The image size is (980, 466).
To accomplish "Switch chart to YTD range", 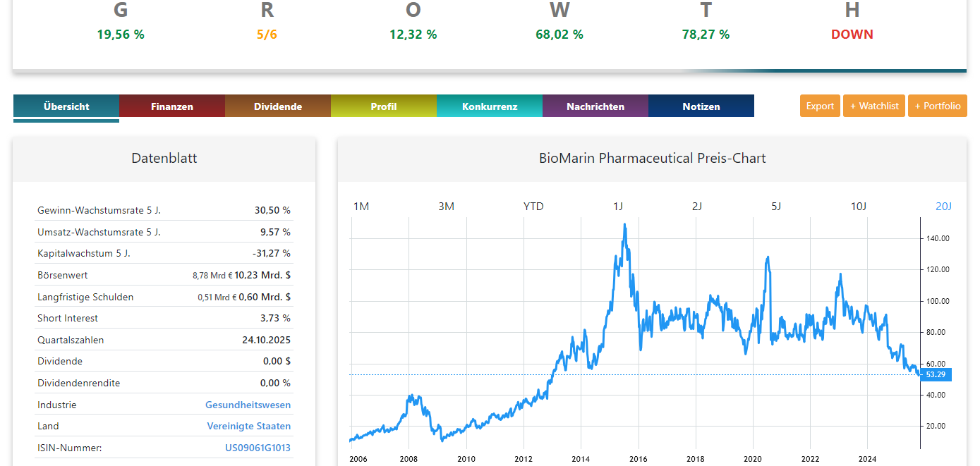I will click(533, 206).
